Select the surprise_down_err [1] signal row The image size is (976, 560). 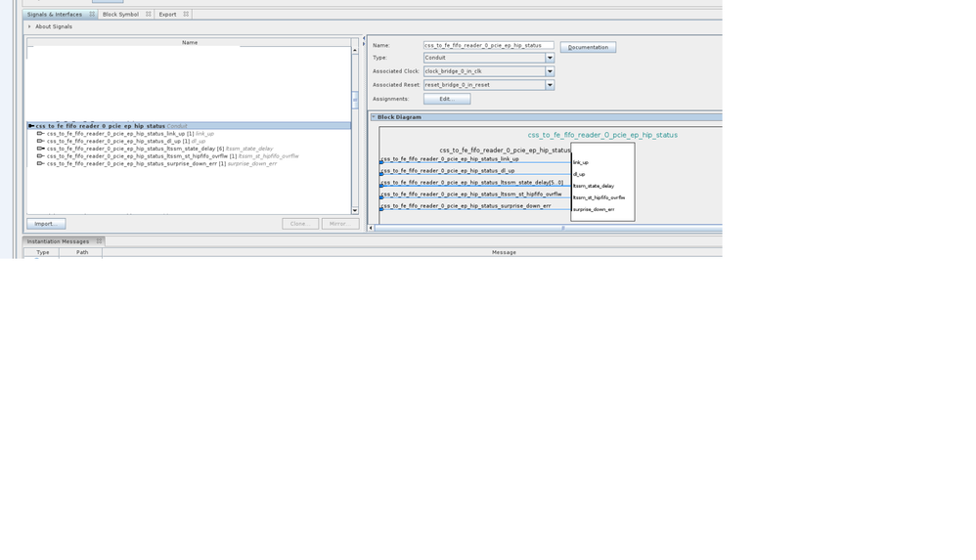(189, 163)
